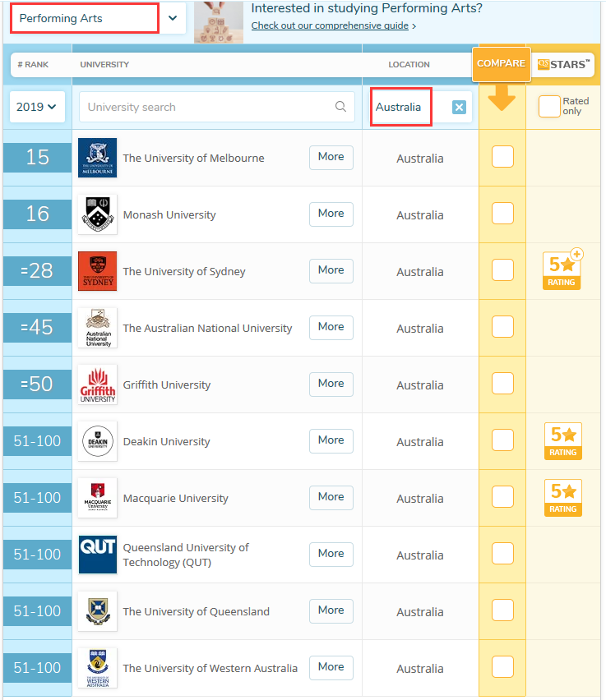Click More for Deakin University

coord(331,440)
